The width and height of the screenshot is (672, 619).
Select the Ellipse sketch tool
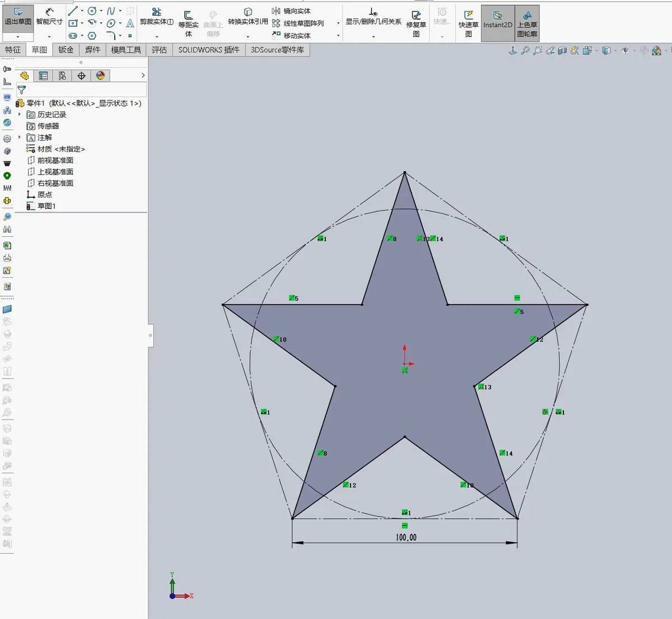pos(111,23)
